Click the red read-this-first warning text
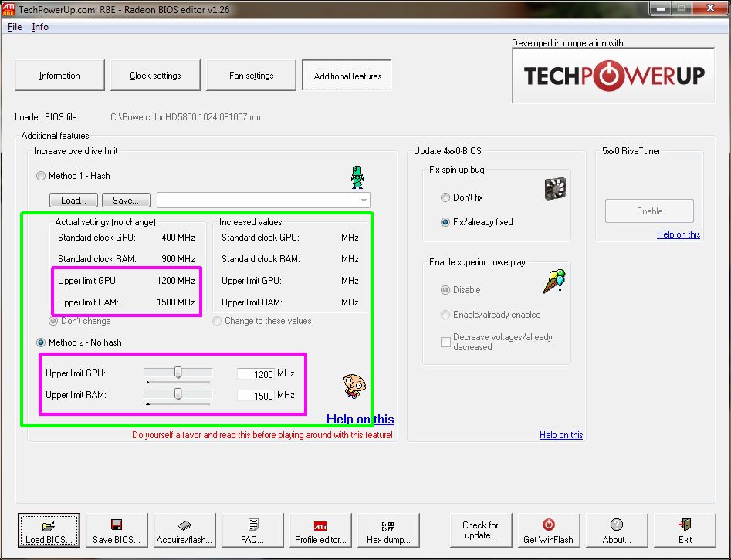The image size is (731, 560). coord(262,435)
